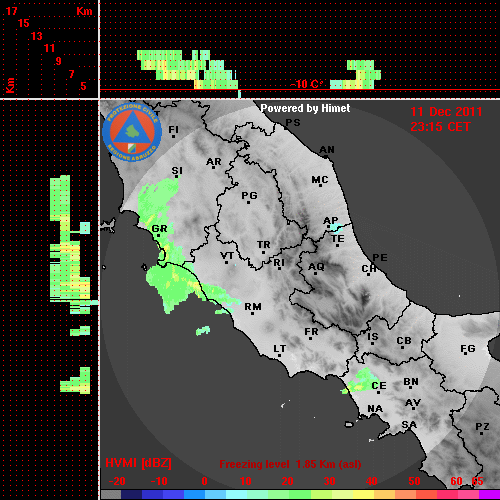
Task: Click the IS city label
Action: coord(373,337)
